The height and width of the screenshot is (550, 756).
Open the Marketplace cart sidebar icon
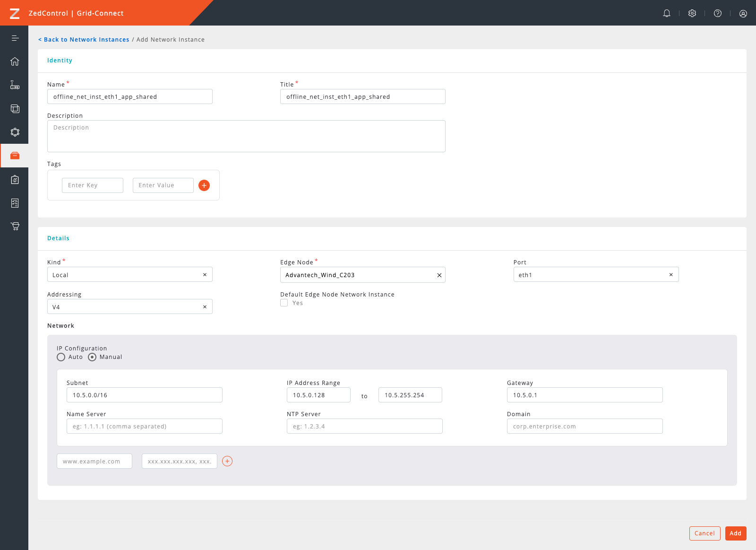15,226
